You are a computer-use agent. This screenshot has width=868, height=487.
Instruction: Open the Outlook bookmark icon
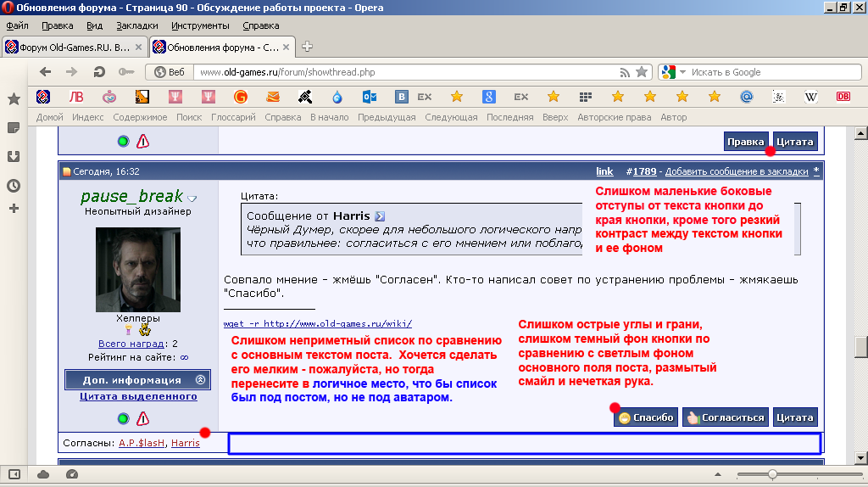370,97
